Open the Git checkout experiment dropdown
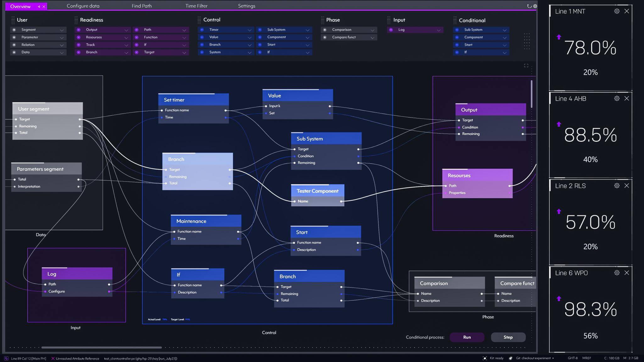This screenshot has width=644, height=362. pos(553,358)
